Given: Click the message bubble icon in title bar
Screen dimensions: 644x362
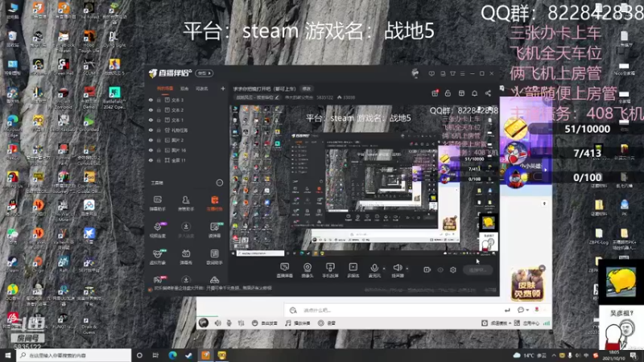Looking at the screenshot, I should [431, 73].
